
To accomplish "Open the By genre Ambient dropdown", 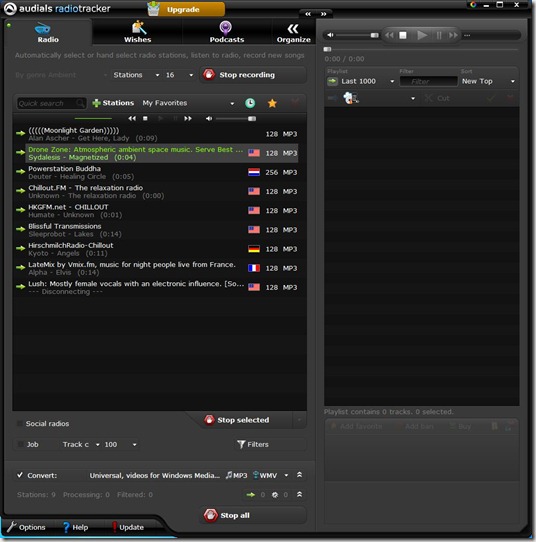I will point(61,75).
